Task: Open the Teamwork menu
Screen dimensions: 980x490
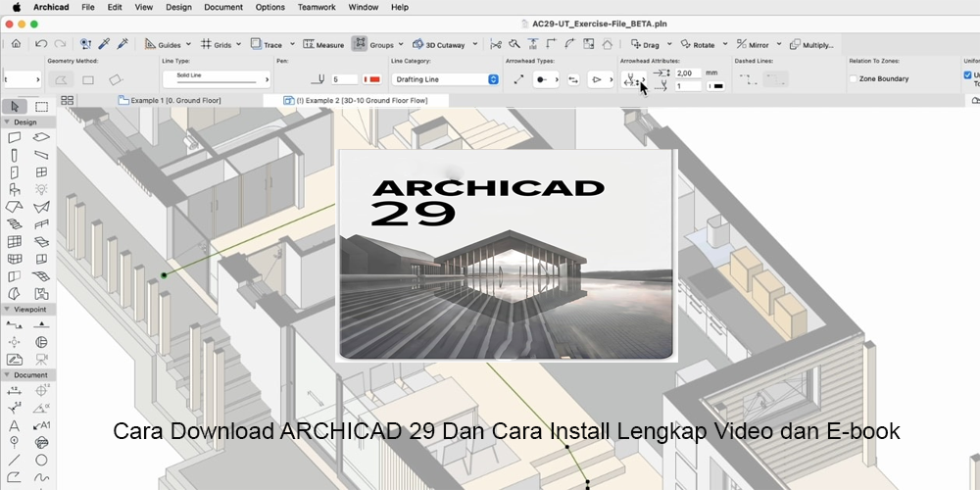Action: point(317,8)
